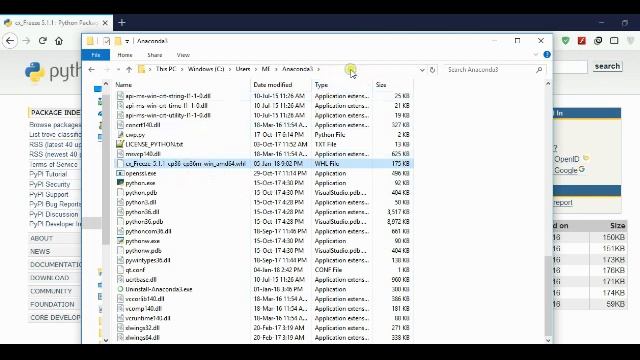Select the cx_Freeze WHL file row

pyautogui.click(x=264, y=164)
